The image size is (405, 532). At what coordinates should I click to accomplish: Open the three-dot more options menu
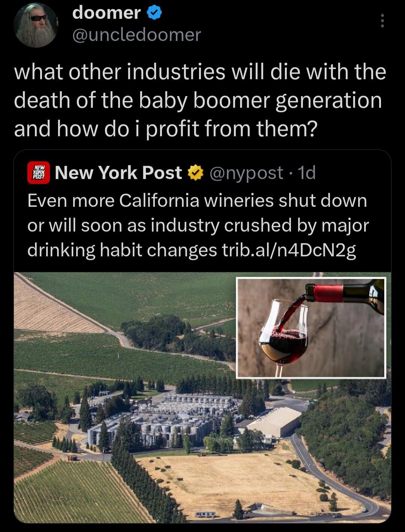coord(382,21)
